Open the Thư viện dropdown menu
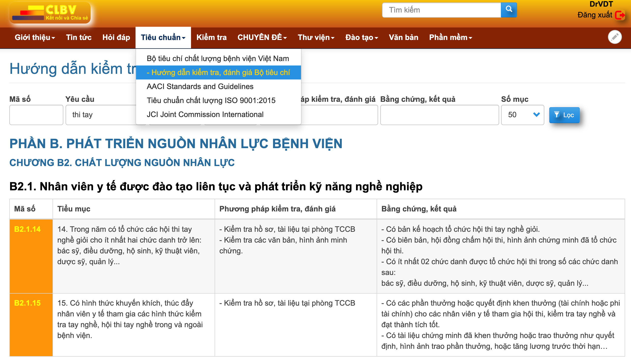This screenshot has width=631, height=364. click(x=316, y=38)
